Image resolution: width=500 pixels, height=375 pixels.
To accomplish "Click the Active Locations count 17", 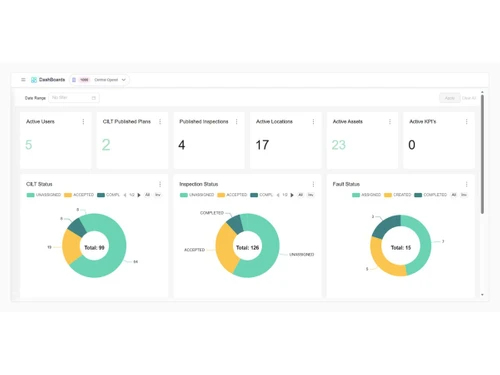I will pyautogui.click(x=262, y=145).
